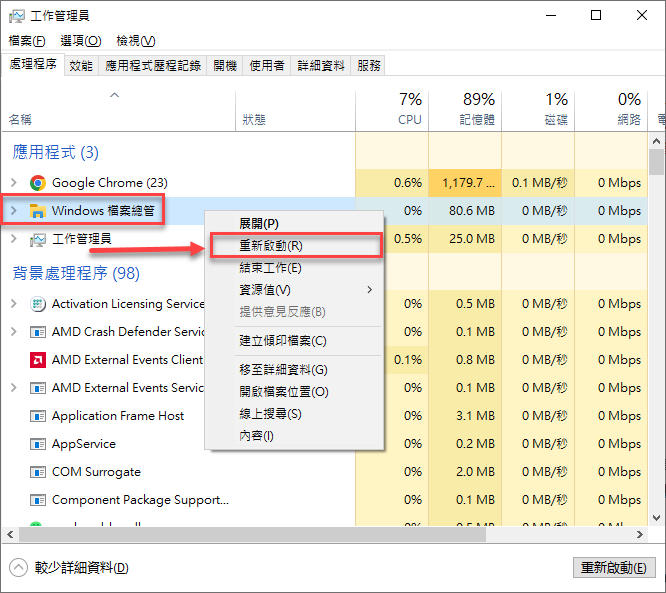This screenshot has width=666, height=593.
Task: Click the 25.0 MB memory cell
Action: click(465, 239)
